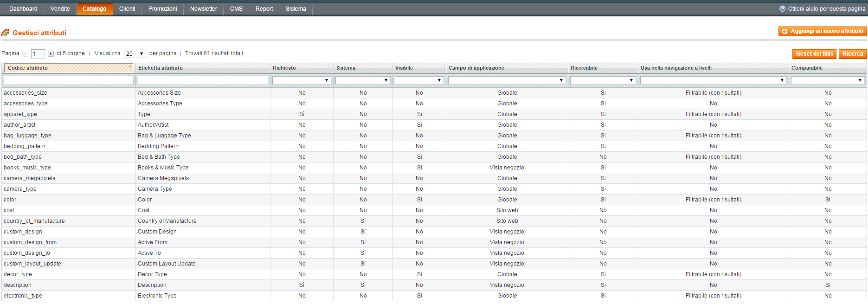Click the Active To label cell
The height and width of the screenshot is (305, 868).
click(x=203, y=253)
